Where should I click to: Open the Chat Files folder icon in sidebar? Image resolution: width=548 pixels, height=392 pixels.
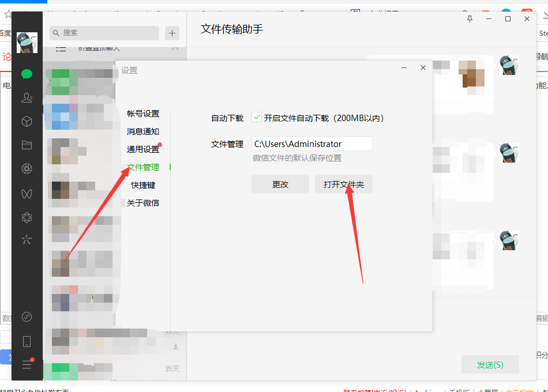27,145
